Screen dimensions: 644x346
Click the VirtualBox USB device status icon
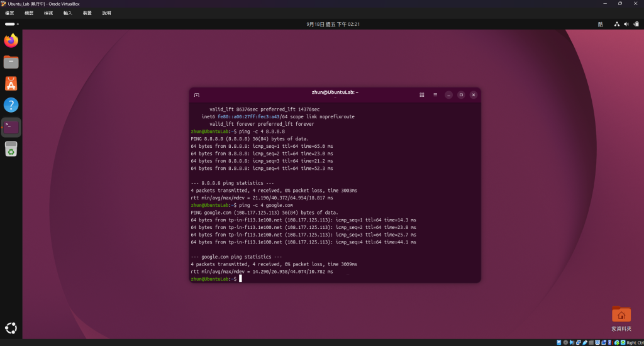pyautogui.click(x=585, y=342)
